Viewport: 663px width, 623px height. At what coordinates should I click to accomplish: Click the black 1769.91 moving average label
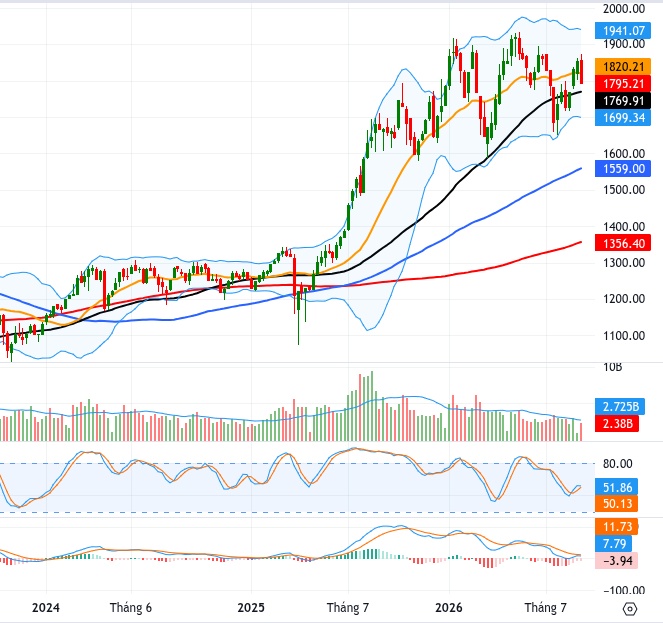622,101
